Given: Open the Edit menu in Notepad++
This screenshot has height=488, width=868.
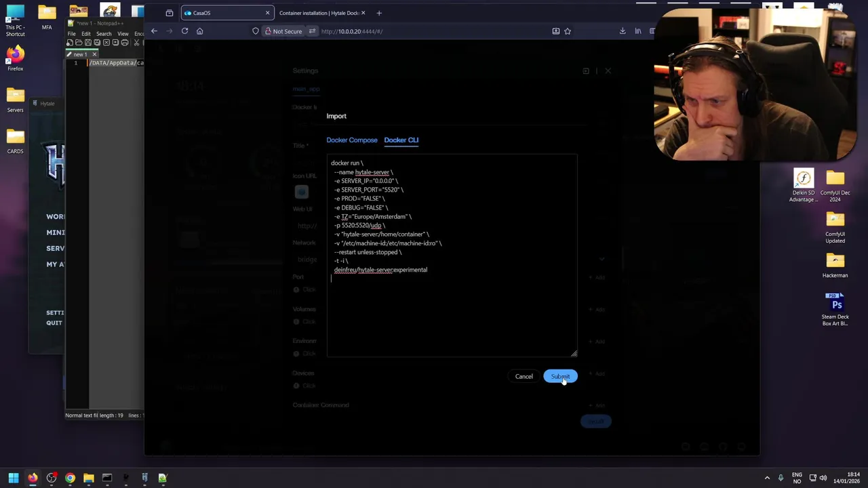Looking at the screenshot, I should point(86,33).
